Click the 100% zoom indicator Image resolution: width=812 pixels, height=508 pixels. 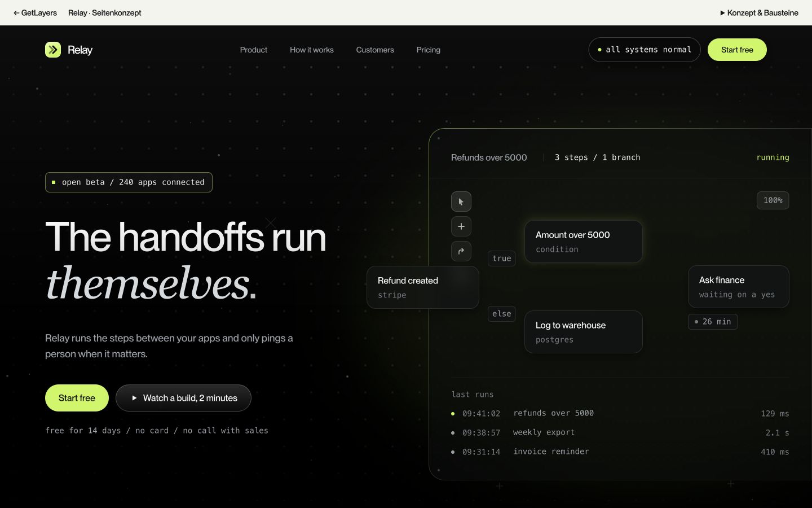(x=773, y=200)
